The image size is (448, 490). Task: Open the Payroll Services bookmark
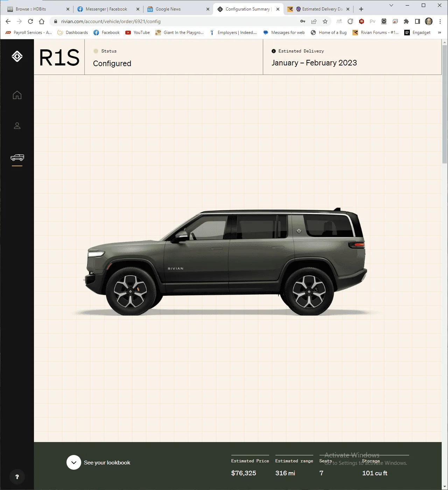[28, 33]
